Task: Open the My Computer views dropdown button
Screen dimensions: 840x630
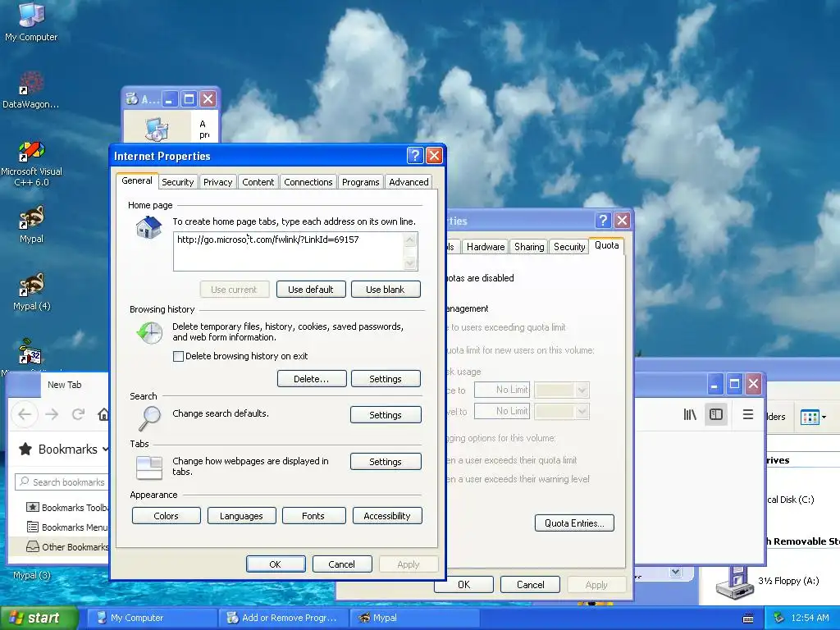Action: coord(813,417)
